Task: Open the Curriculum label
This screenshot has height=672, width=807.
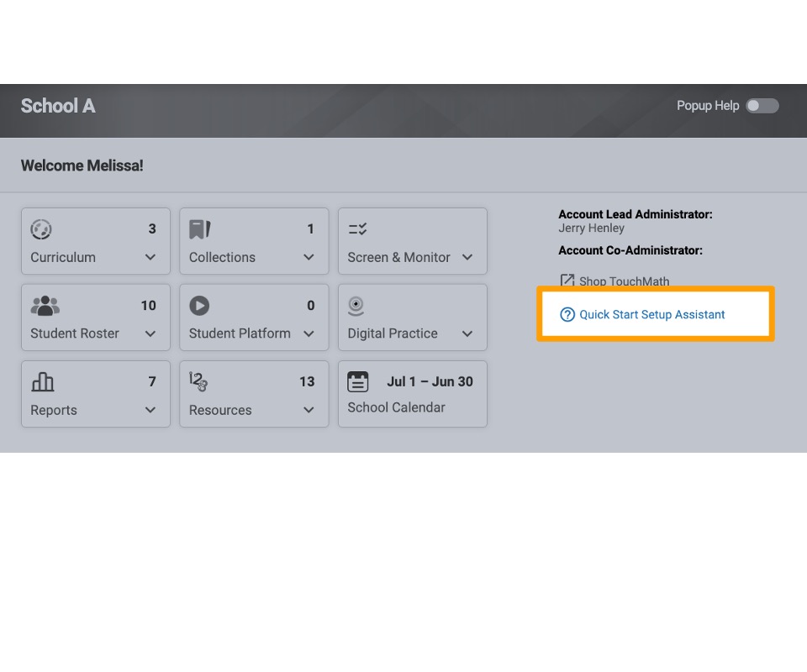Action: click(63, 257)
